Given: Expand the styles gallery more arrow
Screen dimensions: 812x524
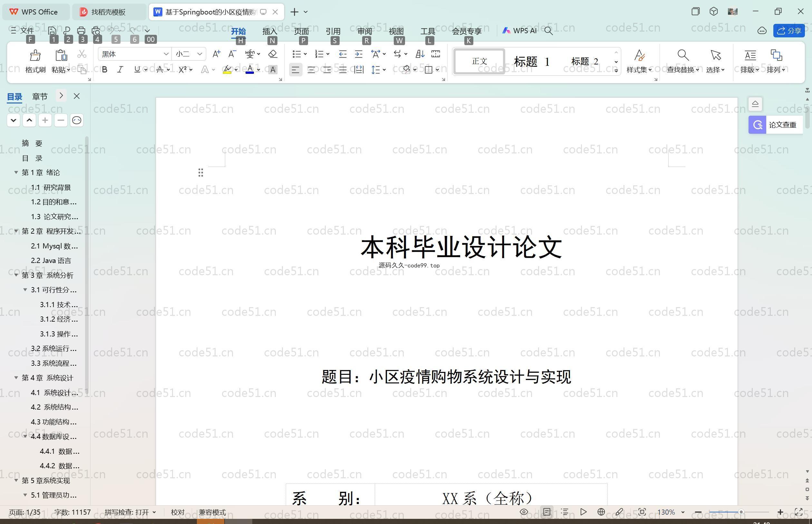Looking at the screenshot, I should tap(616, 71).
